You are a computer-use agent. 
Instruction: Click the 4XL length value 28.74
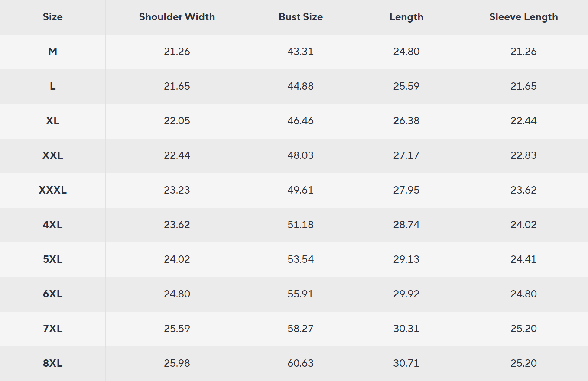[x=406, y=225]
